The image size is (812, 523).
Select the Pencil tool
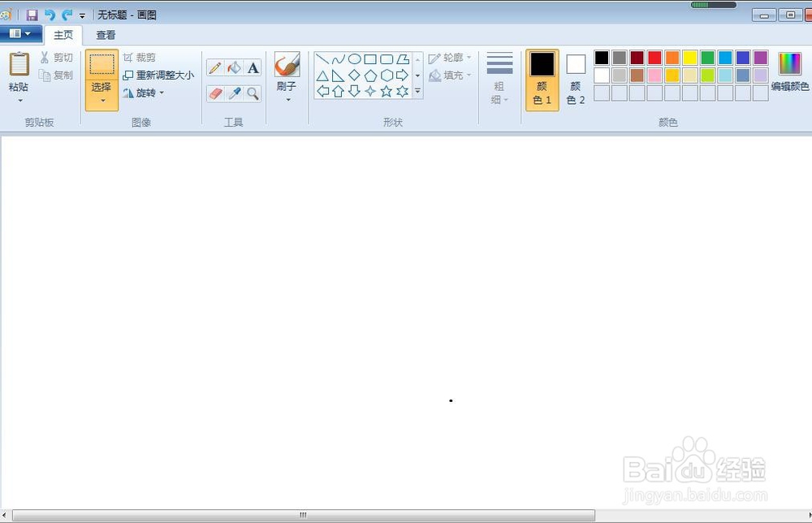215,68
